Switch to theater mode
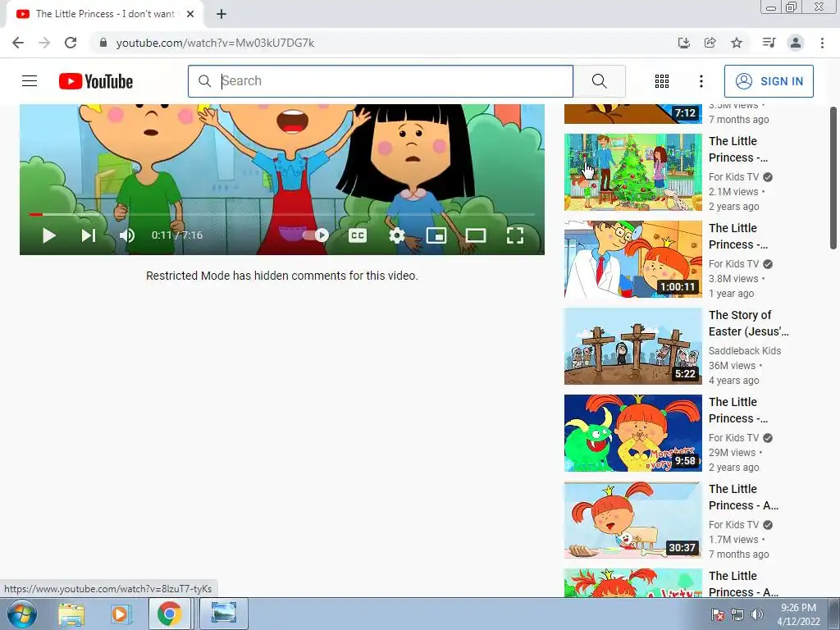Viewport: 840px width, 630px height. (x=476, y=235)
